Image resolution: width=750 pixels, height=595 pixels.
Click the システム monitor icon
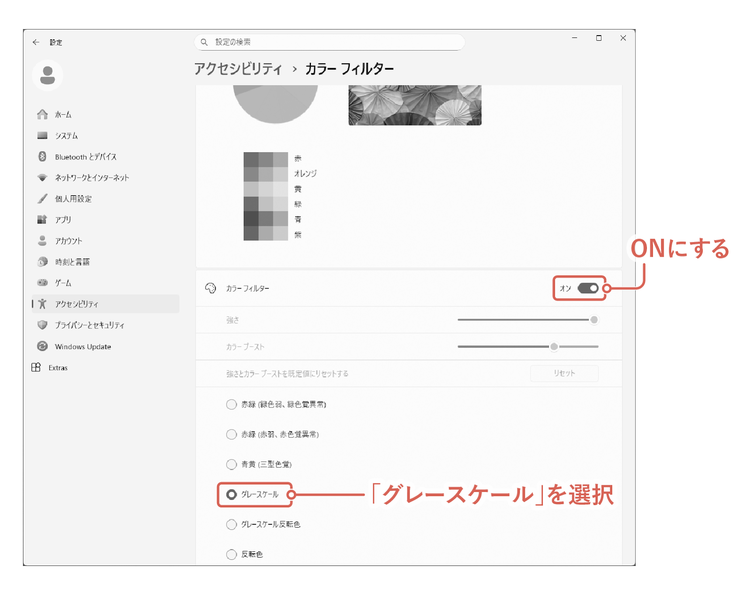point(43,135)
